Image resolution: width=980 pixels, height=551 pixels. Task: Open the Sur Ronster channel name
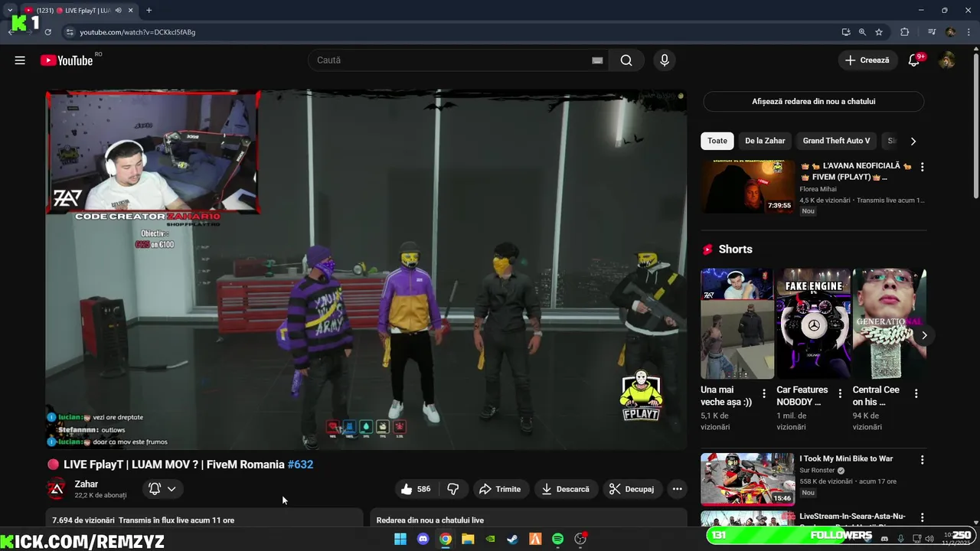click(x=818, y=471)
